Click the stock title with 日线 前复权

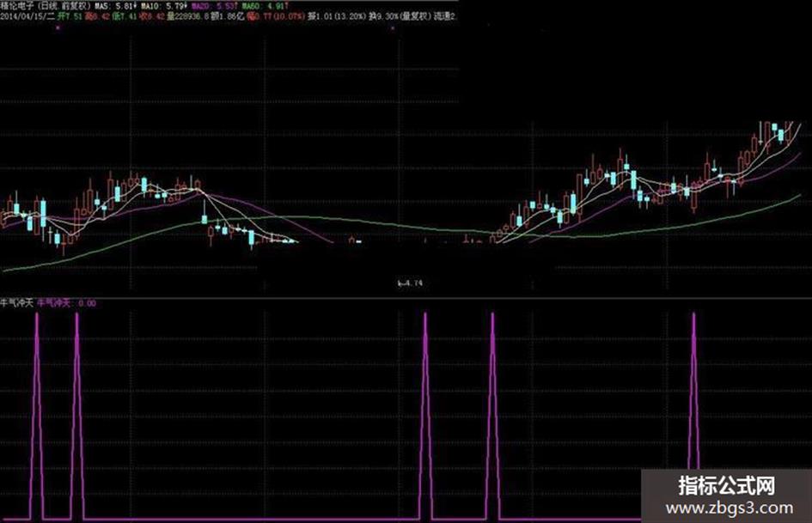pyautogui.click(x=46, y=6)
